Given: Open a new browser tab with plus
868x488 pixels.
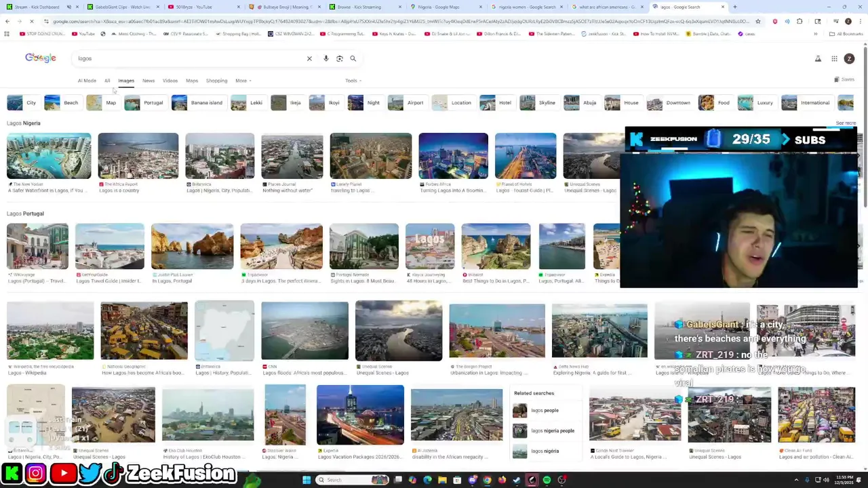Looking at the screenshot, I should [734, 7].
